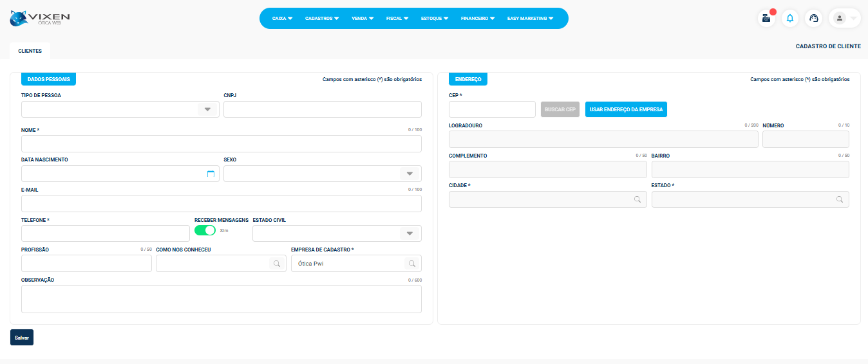Click Usar Endereço da Empresa button
The width and height of the screenshot is (868, 364).
pos(626,109)
